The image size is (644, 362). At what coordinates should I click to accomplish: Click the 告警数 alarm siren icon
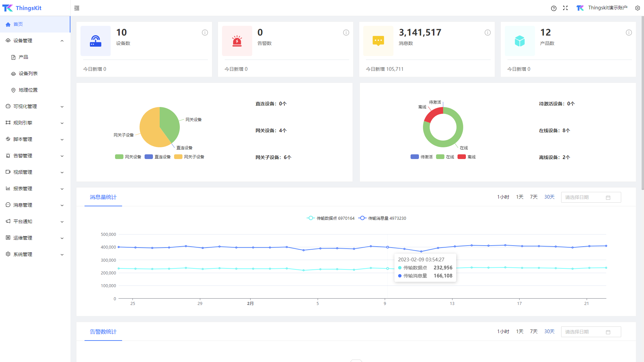237,41
